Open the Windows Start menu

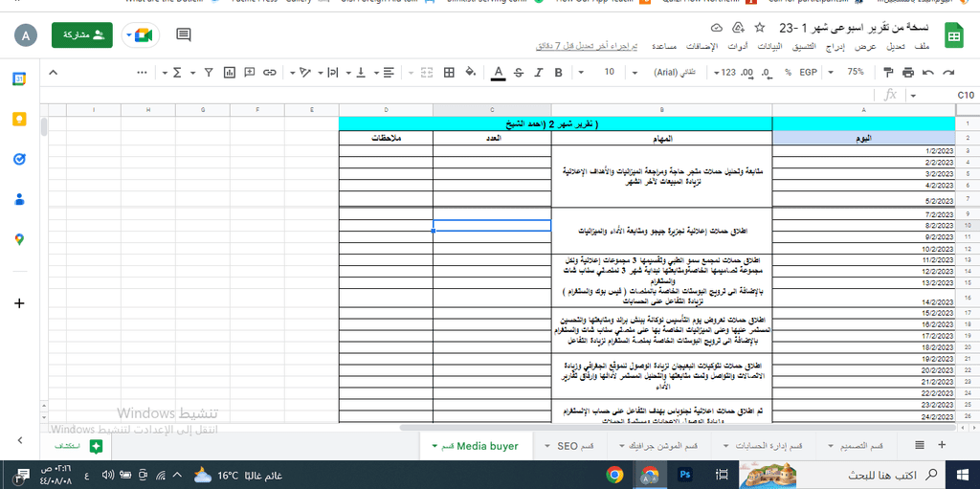tap(963, 476)
